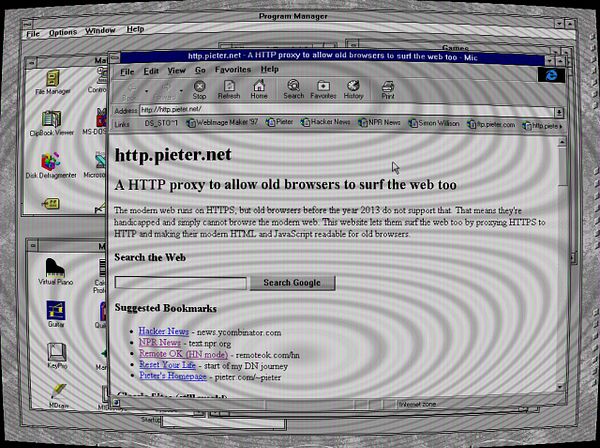
Task: Focus the Search the Web text field
Action: [x=181, y=283]
